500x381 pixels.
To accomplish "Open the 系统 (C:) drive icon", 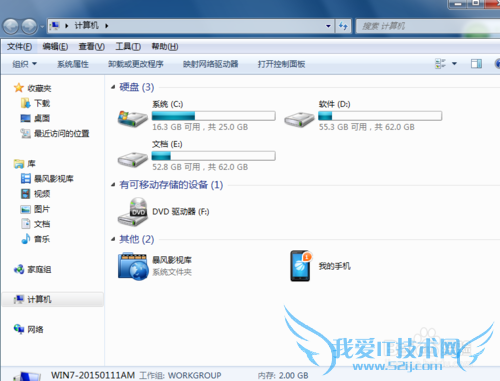I will click(133, 118).
